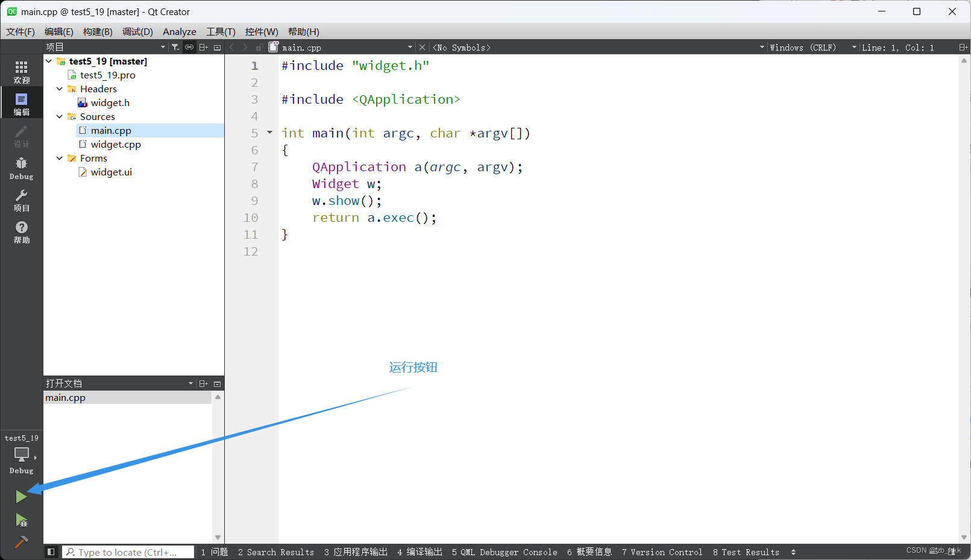Image resolution: width=971 pixels, height=560 pixels.
Task: Open the 文件(F) menu
Action: click(x=20, y=31)
